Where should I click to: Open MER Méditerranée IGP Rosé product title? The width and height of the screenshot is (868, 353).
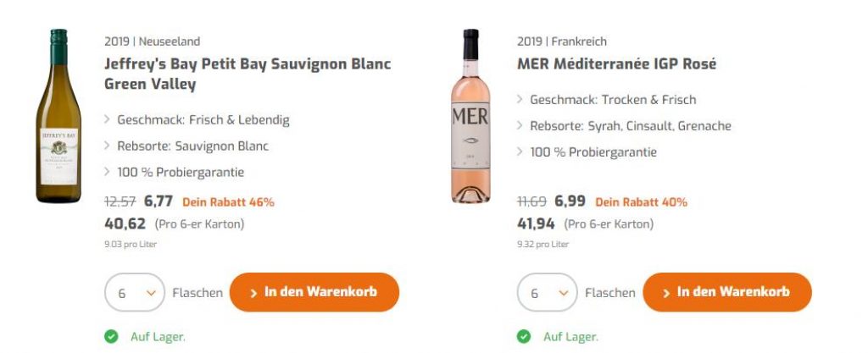click(616, 64)
